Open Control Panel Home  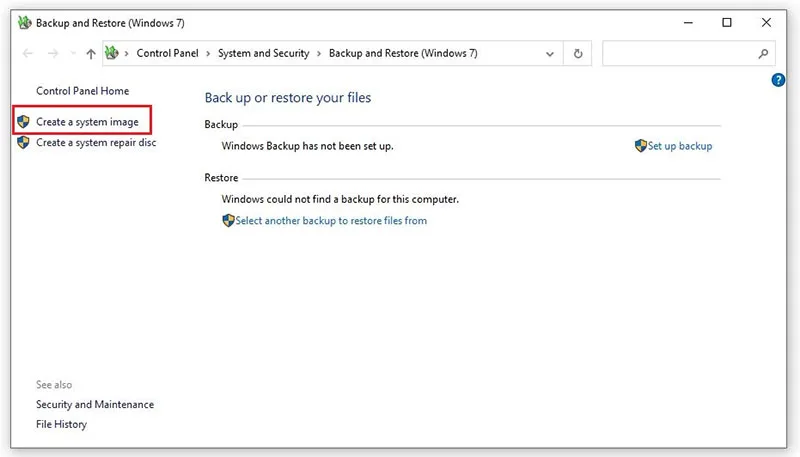click(x=83, y=91)
